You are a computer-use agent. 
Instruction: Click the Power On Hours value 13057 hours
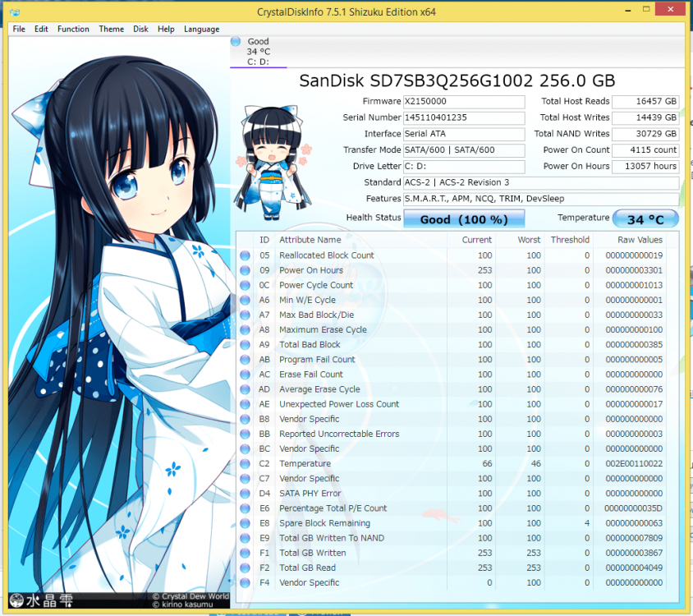coord(645,166)
